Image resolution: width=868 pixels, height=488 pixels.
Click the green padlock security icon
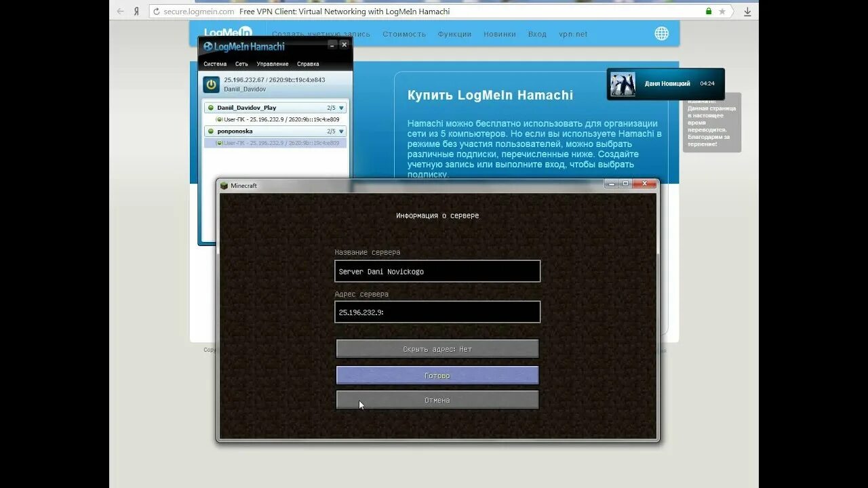click(x=709, y=12)
